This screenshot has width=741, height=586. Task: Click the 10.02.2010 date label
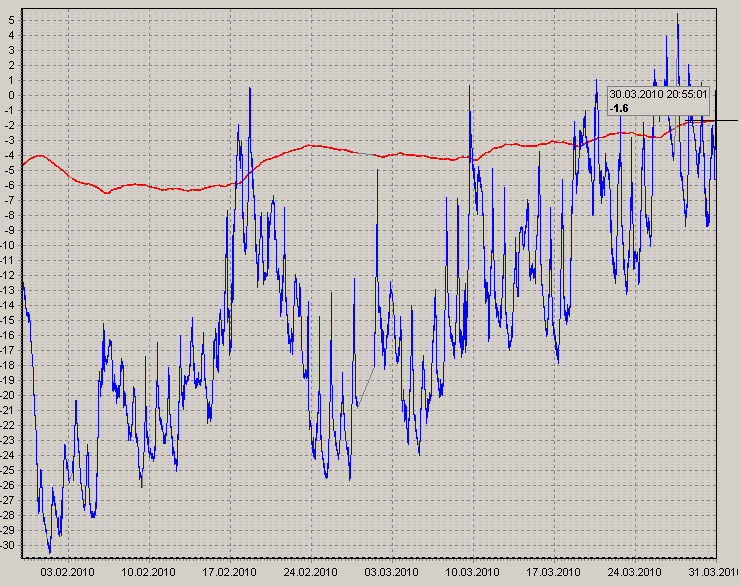pyautogui.click(x=147, y=572)
